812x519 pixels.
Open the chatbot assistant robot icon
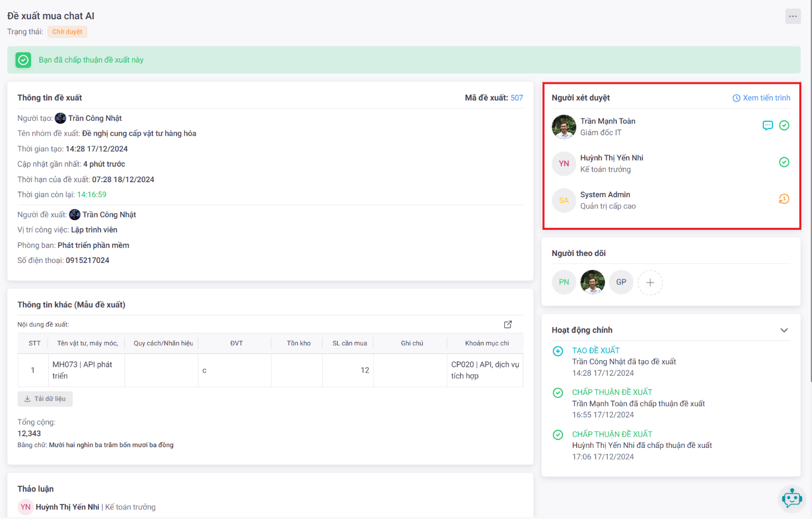[x=792, y=499]
